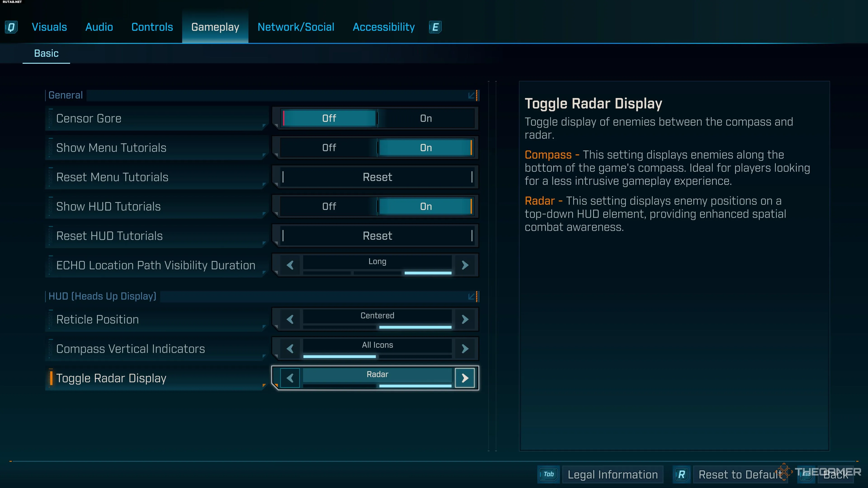Open the Audio tab

click(99, 27)
